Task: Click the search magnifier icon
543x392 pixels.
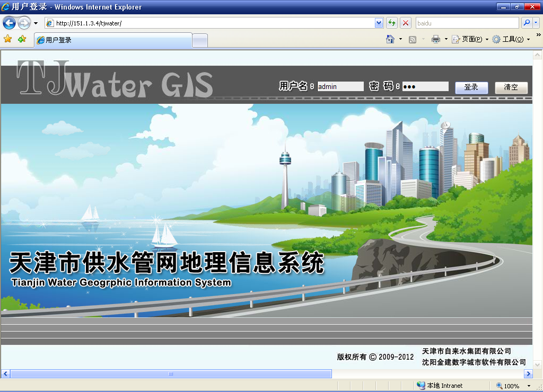Action: point(527,23)
